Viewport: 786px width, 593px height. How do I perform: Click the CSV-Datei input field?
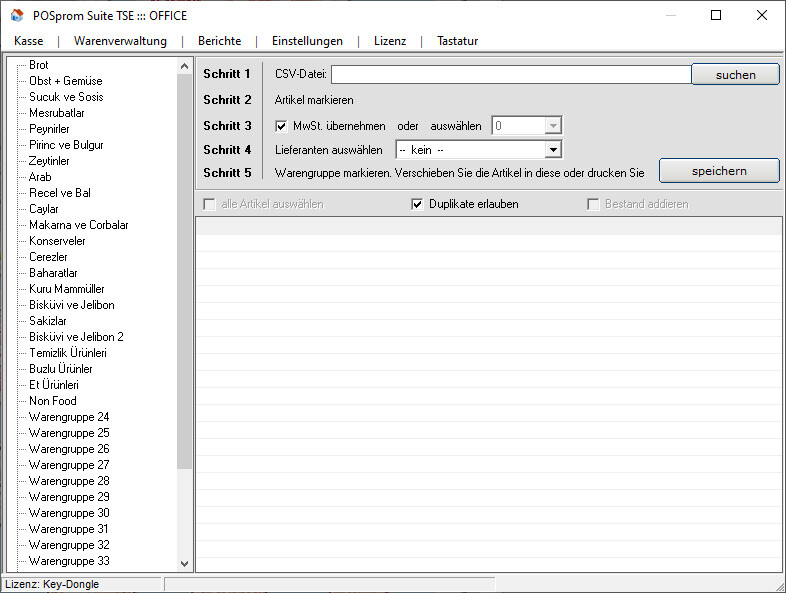510,74
